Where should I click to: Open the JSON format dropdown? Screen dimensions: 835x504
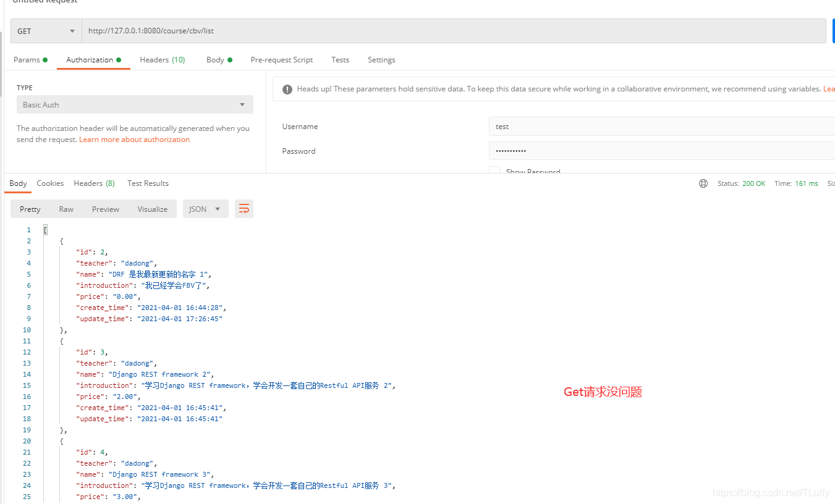click(206, 209)
